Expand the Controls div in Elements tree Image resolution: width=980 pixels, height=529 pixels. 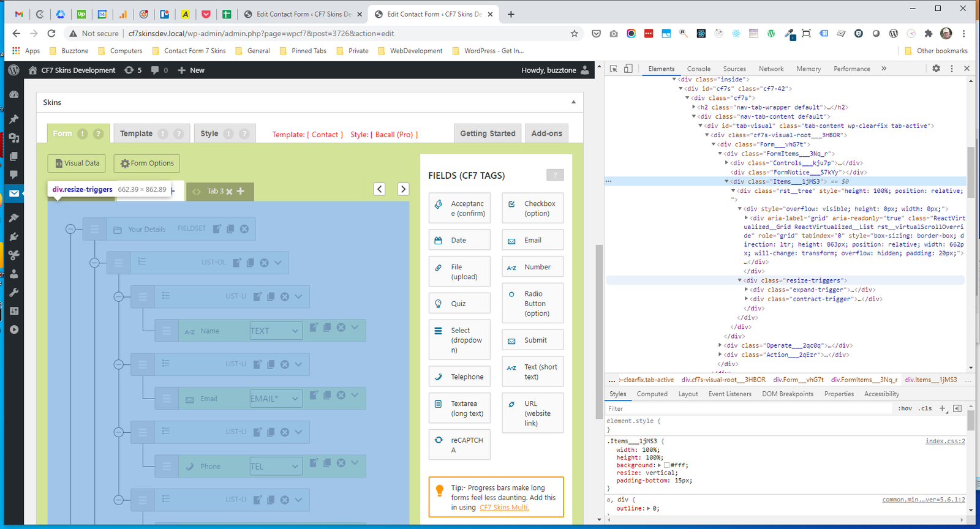tap(727, 163)
